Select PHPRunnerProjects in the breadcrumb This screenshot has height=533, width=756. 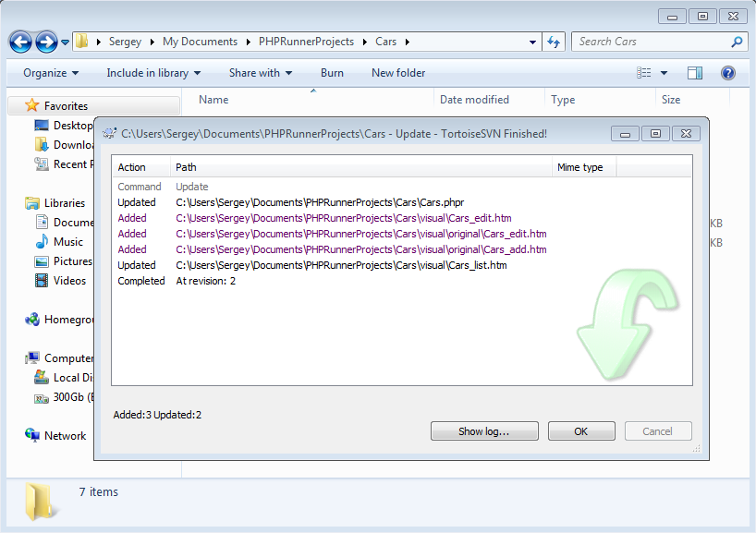tap(306, 42)
